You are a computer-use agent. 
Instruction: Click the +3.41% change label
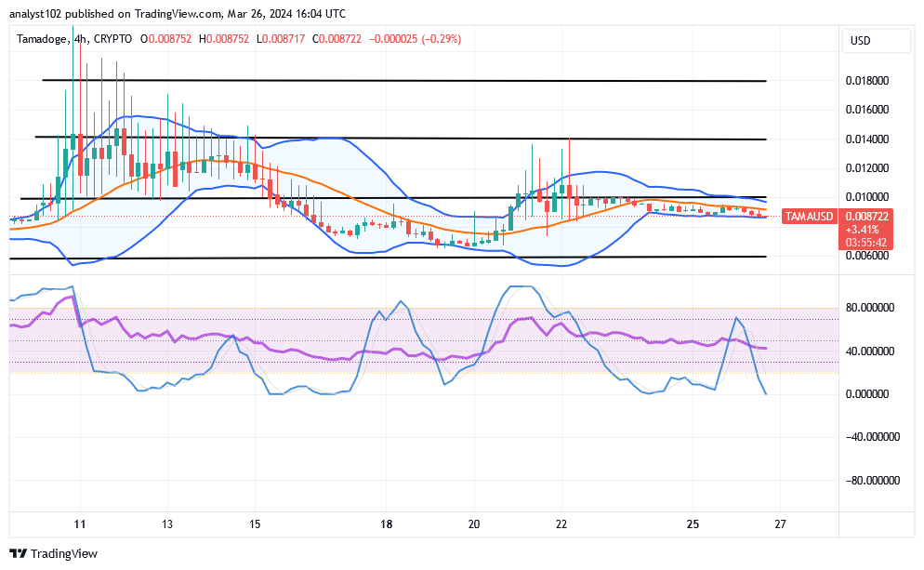[x=862, y=230]
